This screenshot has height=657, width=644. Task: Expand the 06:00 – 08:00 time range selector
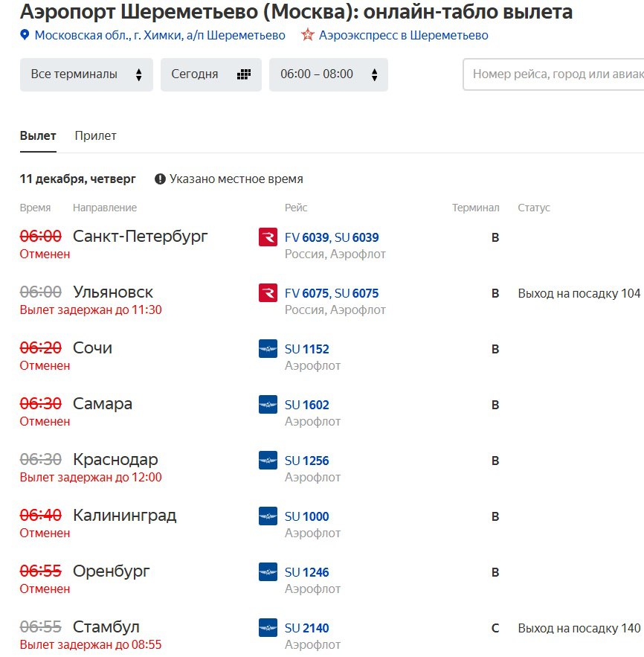(x=328, y=74)
